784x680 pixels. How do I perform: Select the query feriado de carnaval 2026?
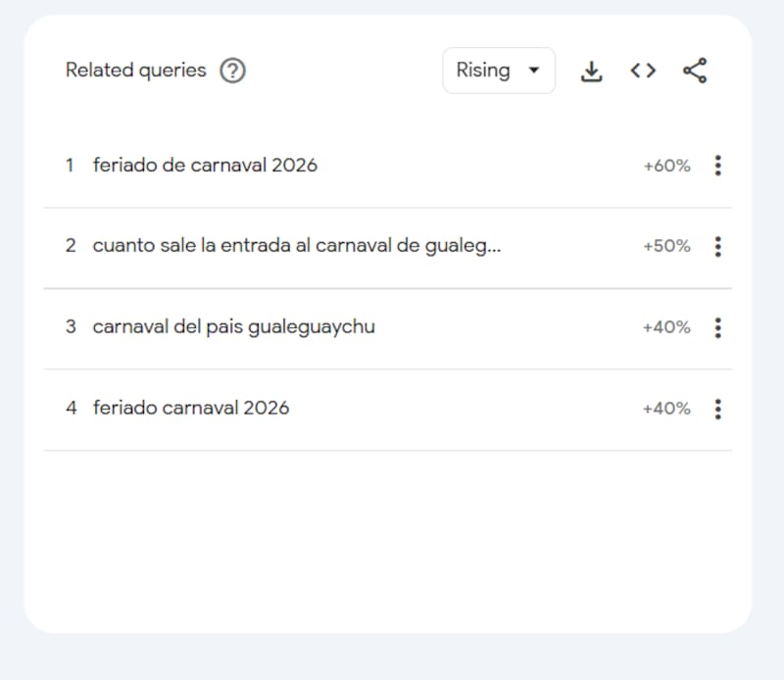pos(205,165)
